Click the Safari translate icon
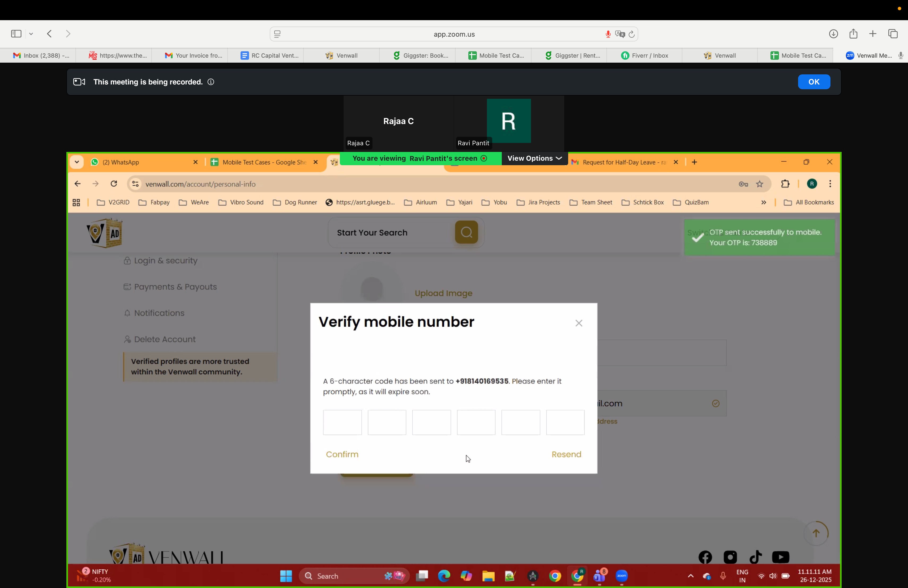Screen dimensions: 908x588 point(620,34)
